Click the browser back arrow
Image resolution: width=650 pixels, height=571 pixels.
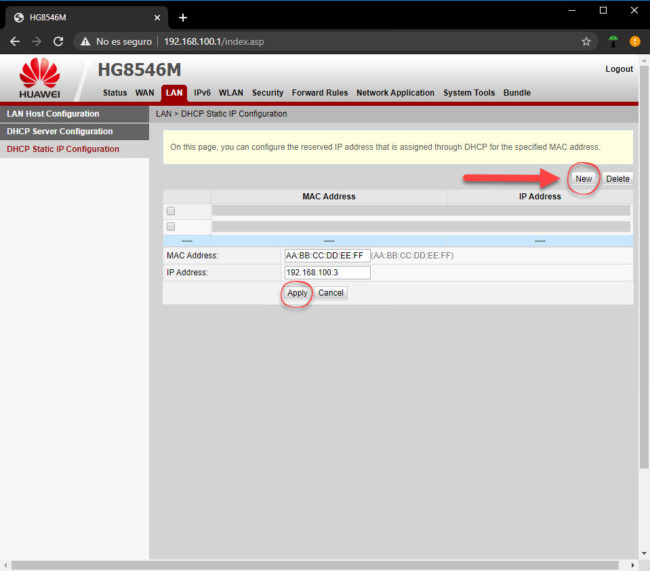point(15,41)
